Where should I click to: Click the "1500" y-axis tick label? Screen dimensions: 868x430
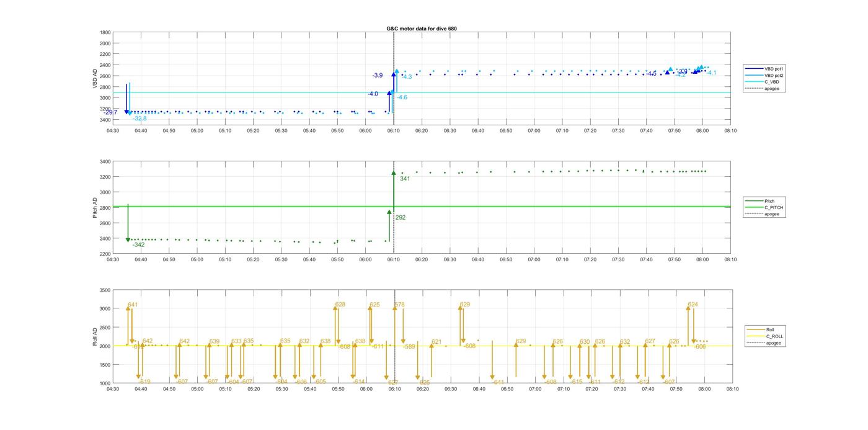click(105, 365)
